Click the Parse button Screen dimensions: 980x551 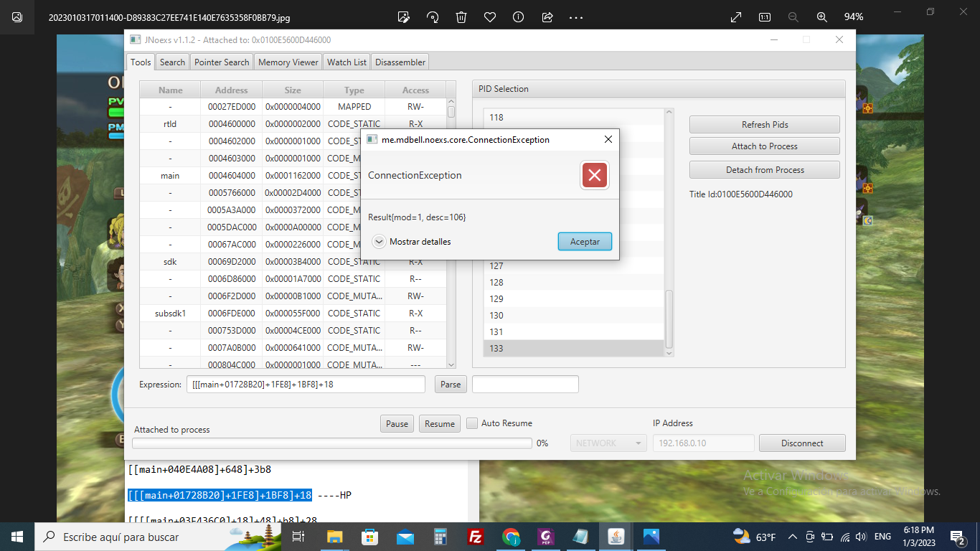tap(451, 385)
